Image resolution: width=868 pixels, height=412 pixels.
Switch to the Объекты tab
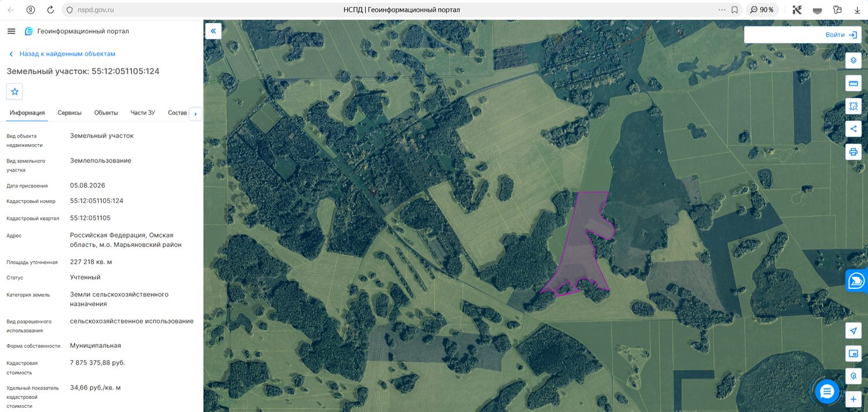(106, 113)
